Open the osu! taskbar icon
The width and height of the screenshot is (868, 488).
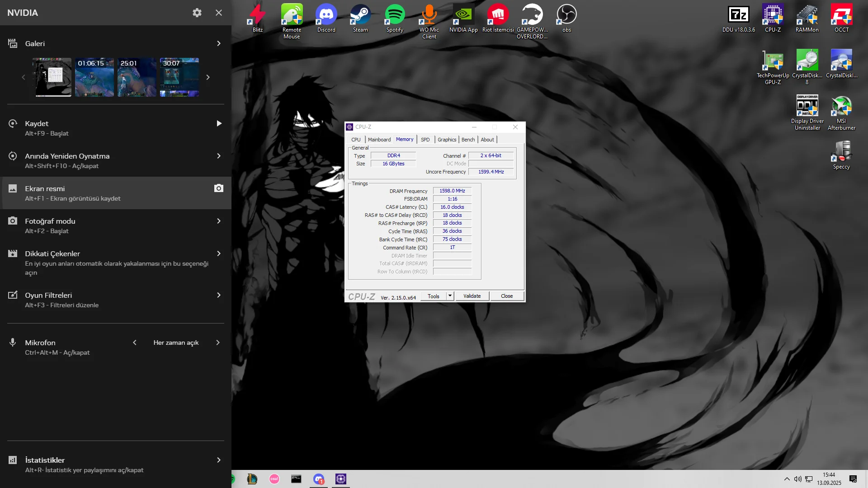coord(274,479)
